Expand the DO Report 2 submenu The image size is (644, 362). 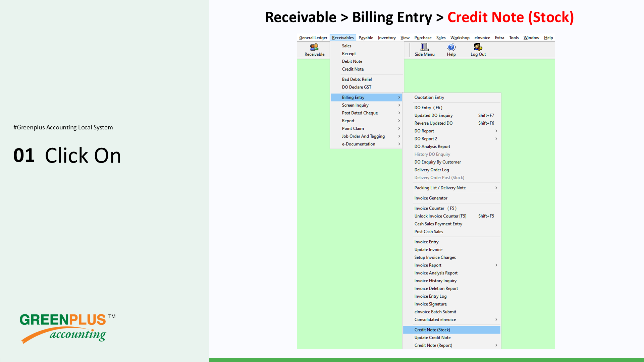pos(452,139)
